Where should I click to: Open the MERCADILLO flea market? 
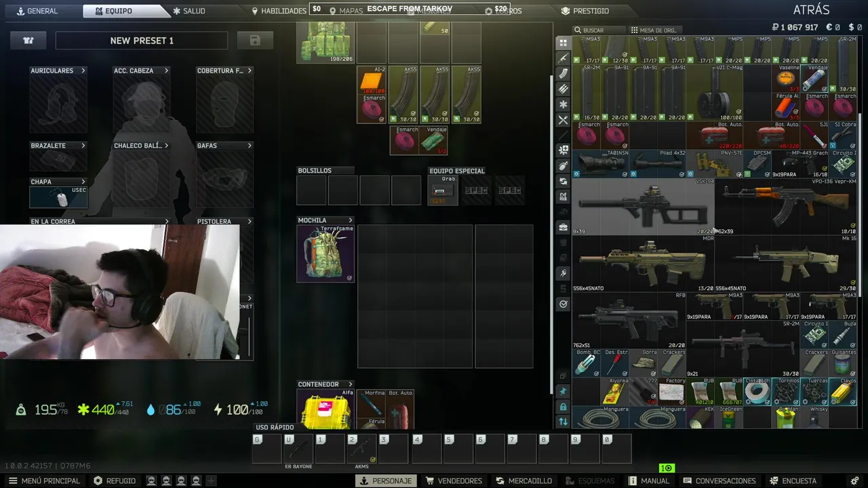coord(524,481)
